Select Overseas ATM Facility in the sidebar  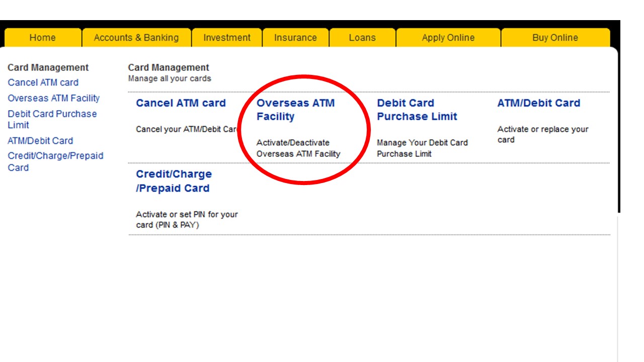tap(52, 98)
